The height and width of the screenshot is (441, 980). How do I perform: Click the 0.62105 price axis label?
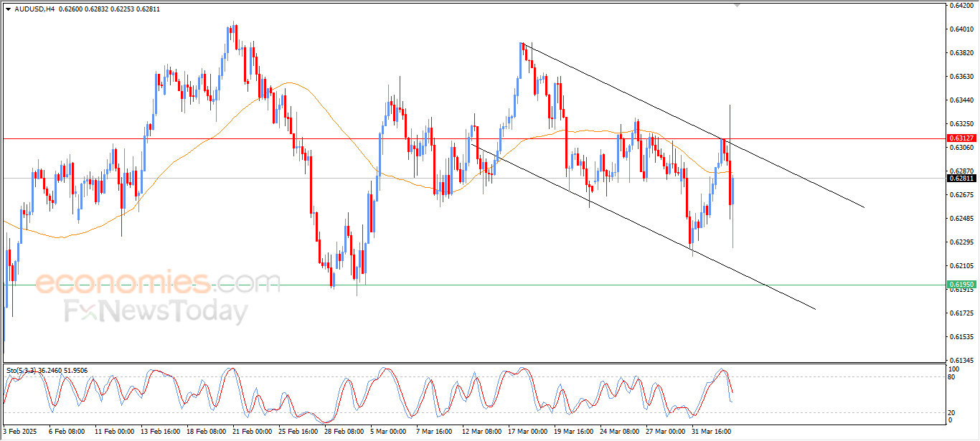pyautogui.click(x=961, y=265)
